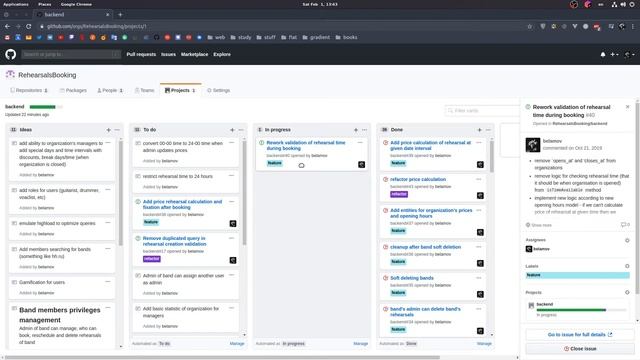This screenshot has height=360, width=640.
Task: Focus GitHub search or jump to field
Action: [x=71, y=54]
